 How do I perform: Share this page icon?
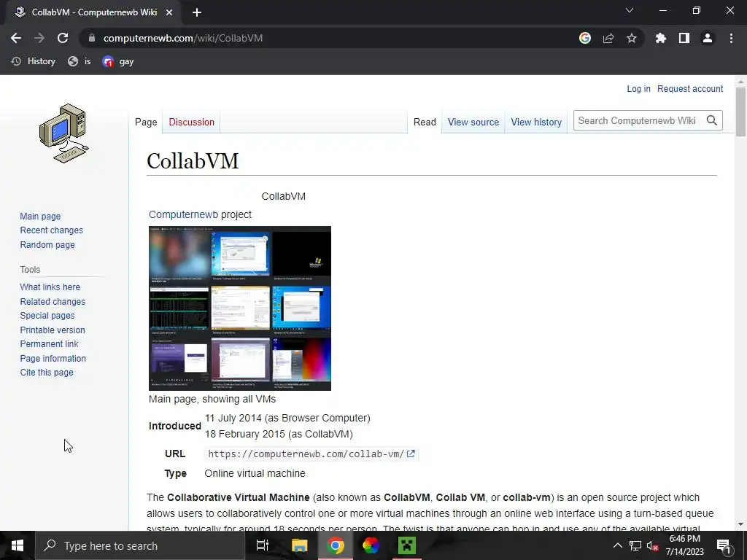pyautogui.click(x=608, y=38)
